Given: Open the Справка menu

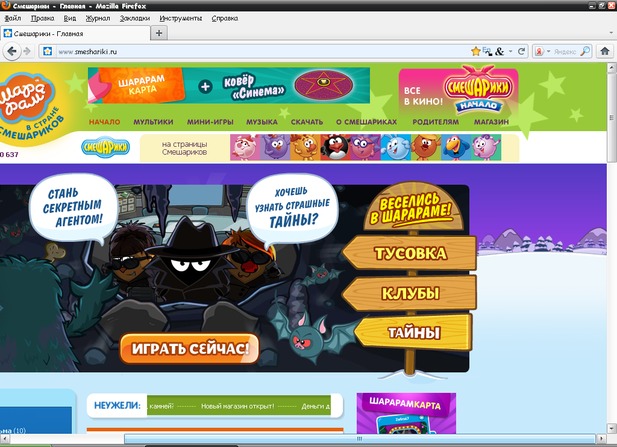Looking at the screenshot, I should [x=225, y=18].
